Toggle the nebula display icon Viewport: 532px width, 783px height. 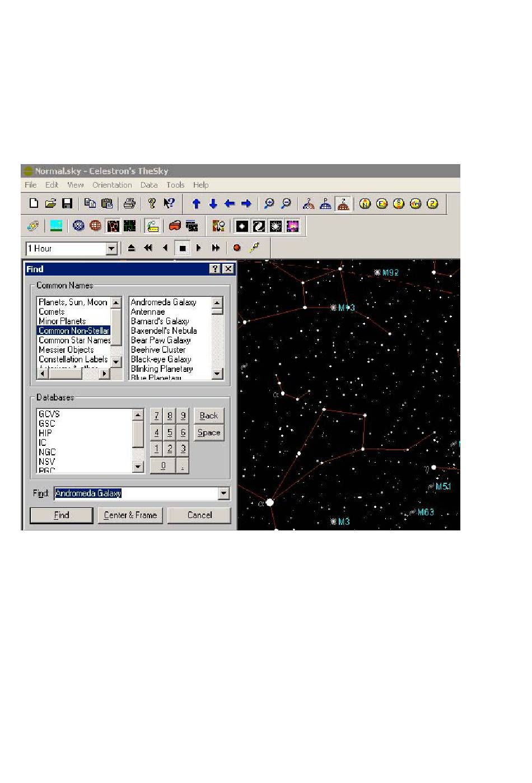pos(292,226)
